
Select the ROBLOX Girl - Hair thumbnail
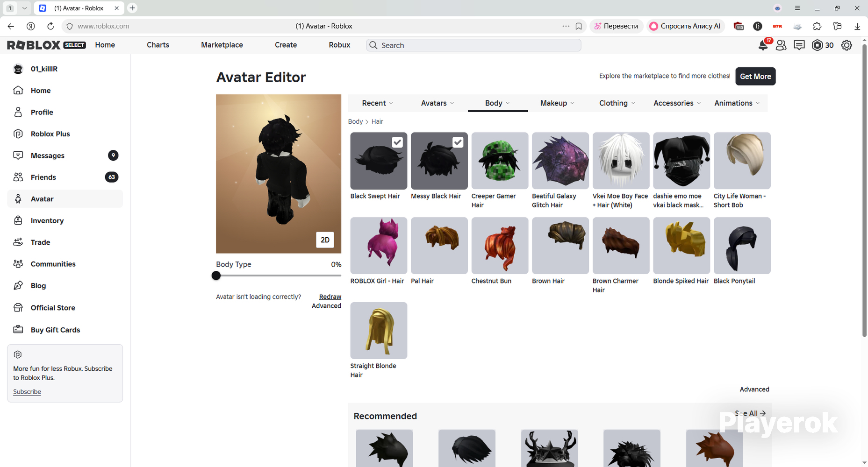379,246
